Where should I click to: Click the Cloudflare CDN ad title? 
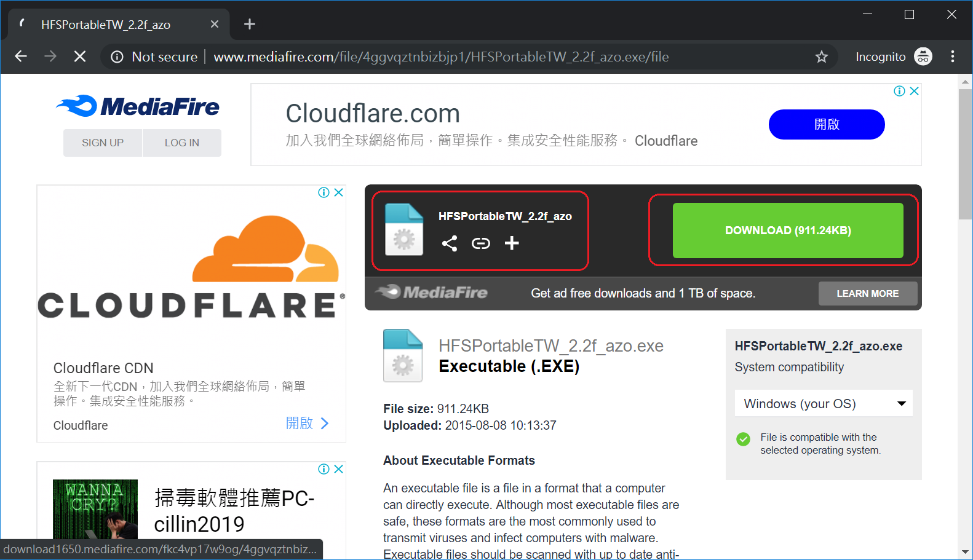(x=103, y=368)
